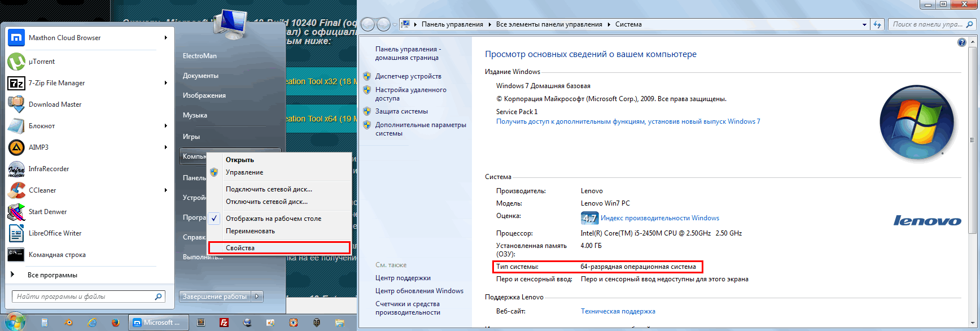Click the shield icon beside Защита системы
This screenshot has height=331, width=980.
pyautogui.click(x=367, y=111)
